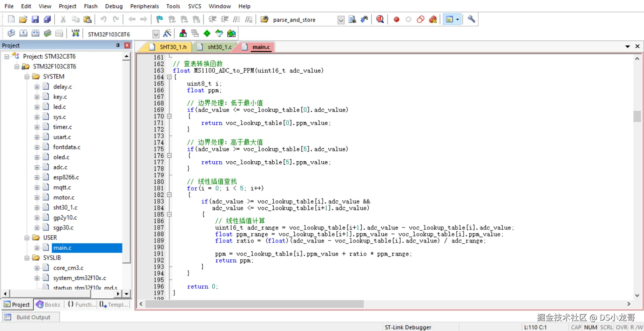Toggle pin on Project panel
644x331 pixels.
pyautogui.click(x=118, y=45)
